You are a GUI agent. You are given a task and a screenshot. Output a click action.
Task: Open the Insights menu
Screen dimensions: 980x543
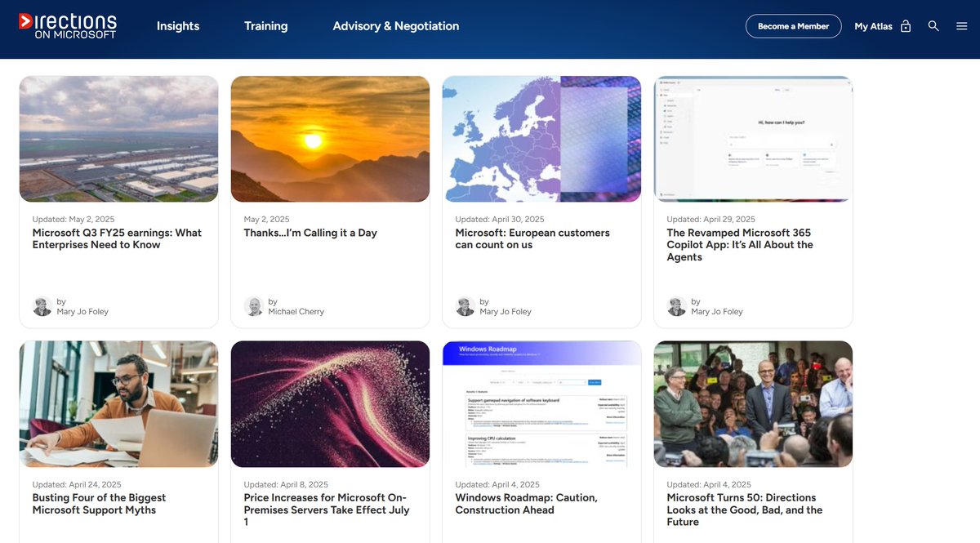tap(178, 26)
